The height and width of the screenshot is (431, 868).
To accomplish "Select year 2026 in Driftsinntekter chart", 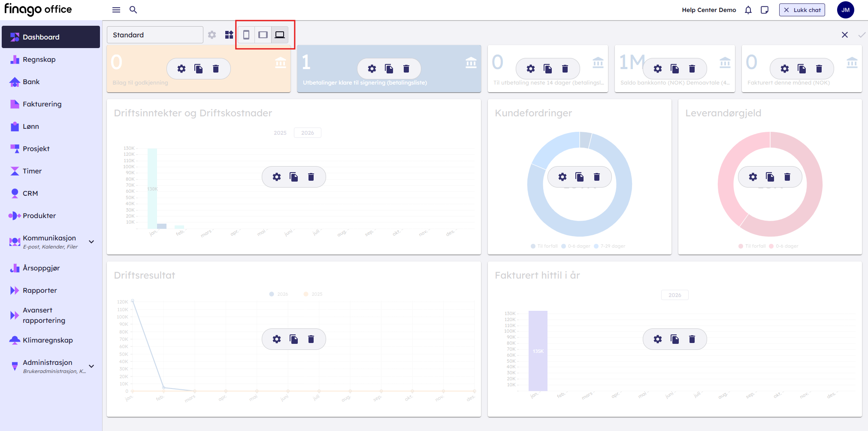I will click(x=307, y=133).
